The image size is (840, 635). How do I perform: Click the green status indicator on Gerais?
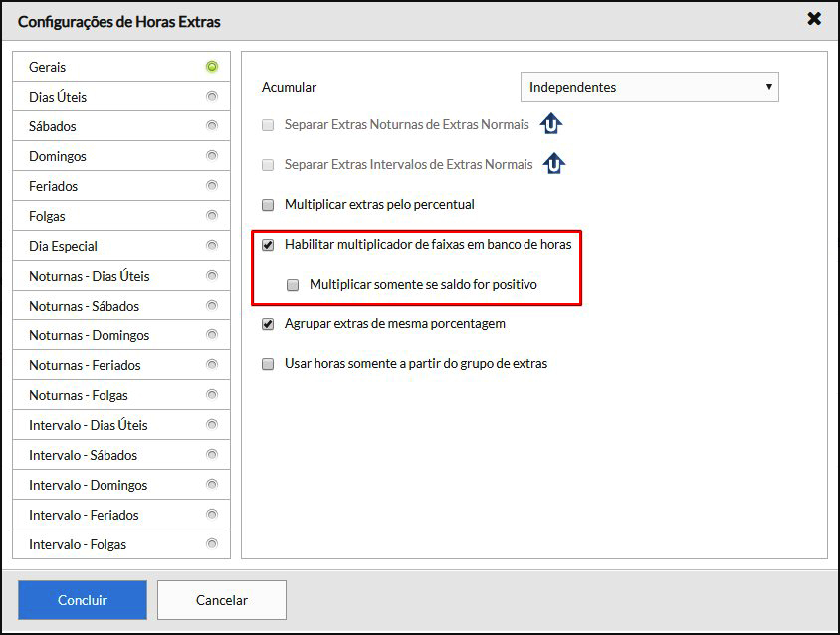tap(212, 67)
